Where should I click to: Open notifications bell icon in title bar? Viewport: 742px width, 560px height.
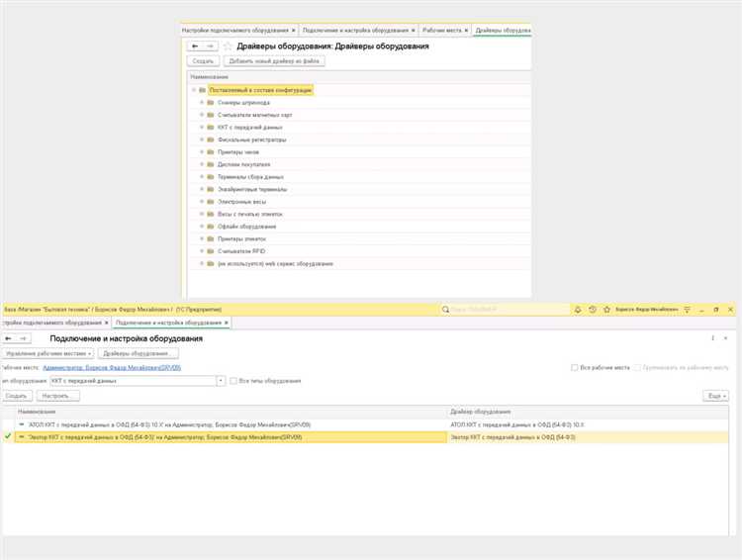(578, 310)
